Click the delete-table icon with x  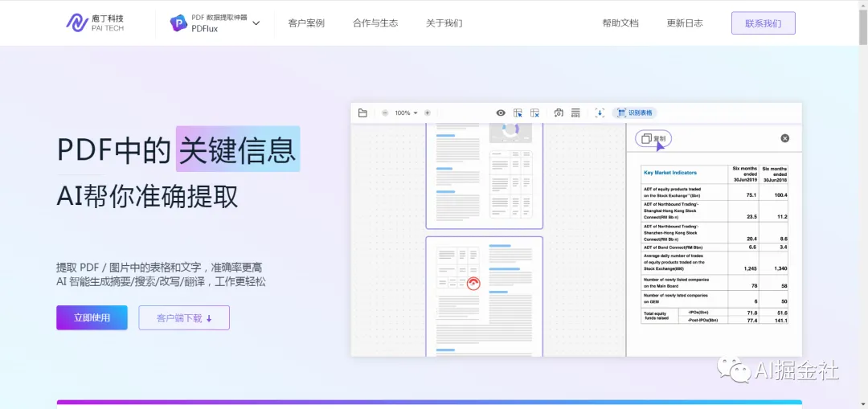(534, 113)
